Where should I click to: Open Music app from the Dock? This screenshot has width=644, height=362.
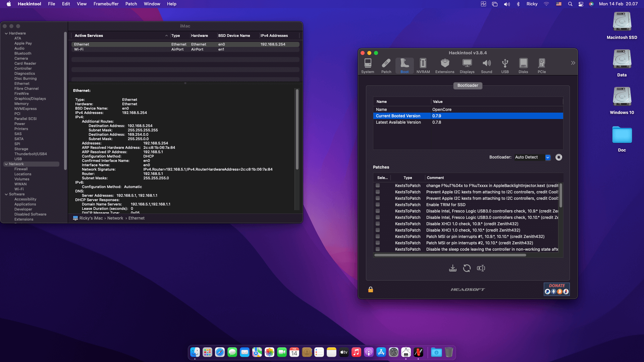pyautogui.click(x=356, y=352)
